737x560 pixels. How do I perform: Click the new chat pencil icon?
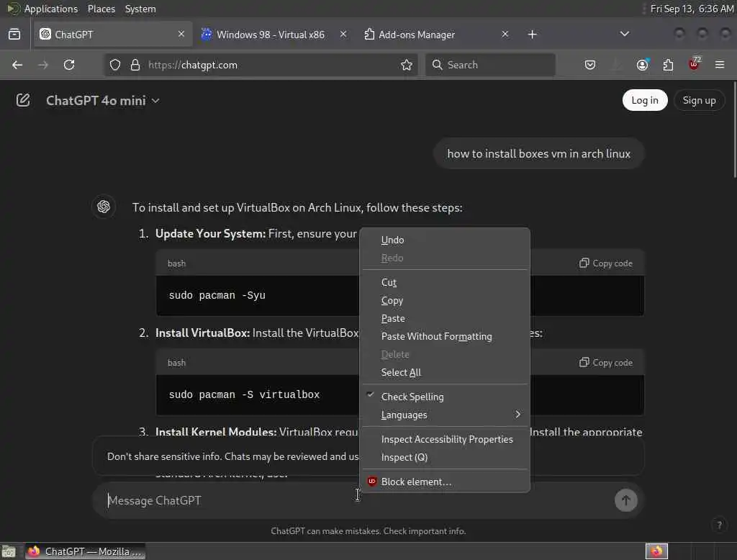[22, 100]
